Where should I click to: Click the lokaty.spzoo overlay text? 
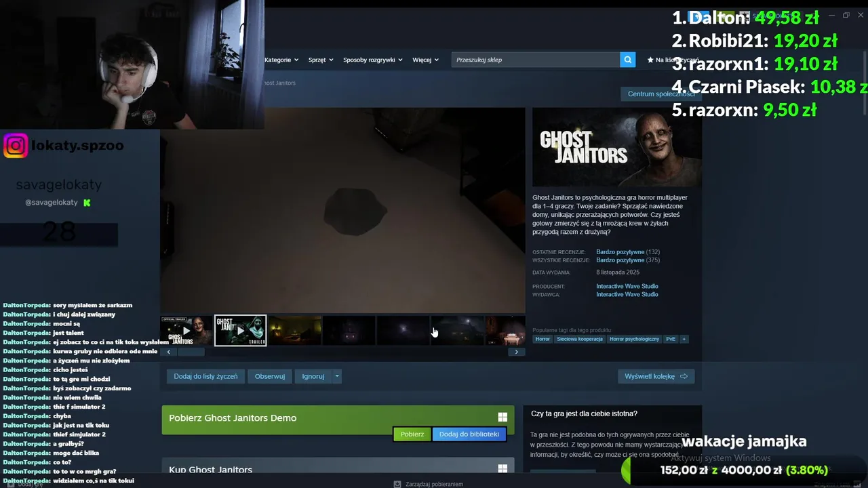click(78, 145)
